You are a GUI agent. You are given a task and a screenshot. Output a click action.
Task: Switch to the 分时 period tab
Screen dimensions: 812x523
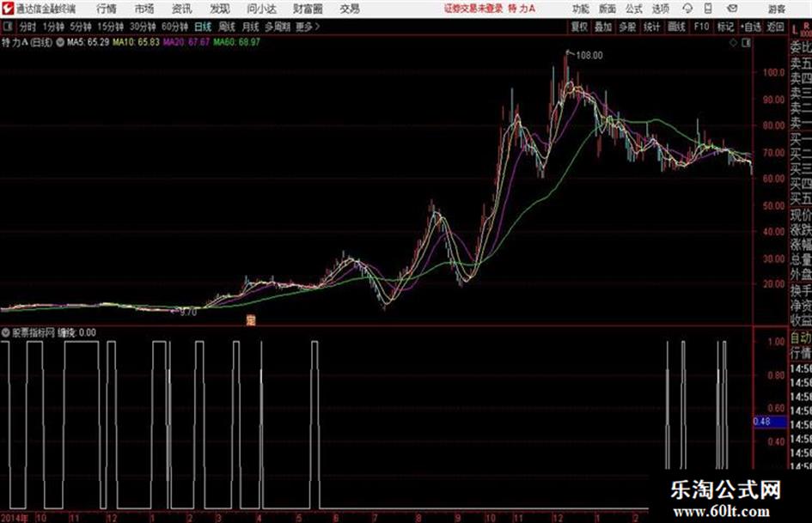pyautogui.click(x=27, y=27)
